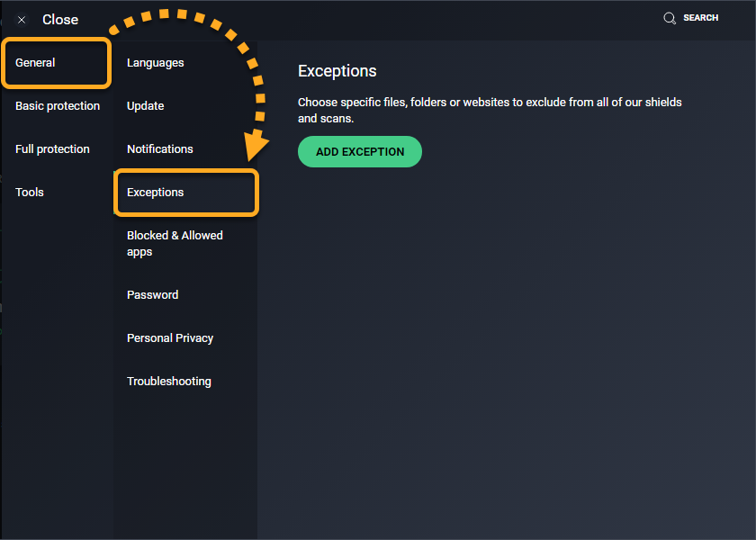
Task: Click the exclusion description paragraph text
Action: click(490, 110)
